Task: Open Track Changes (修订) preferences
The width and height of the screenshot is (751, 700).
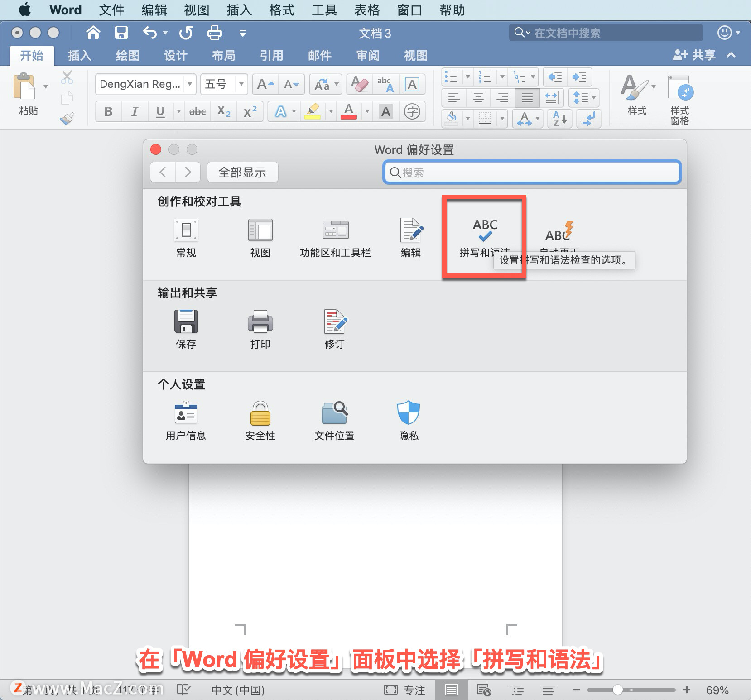Action: (x=335, y=329)
